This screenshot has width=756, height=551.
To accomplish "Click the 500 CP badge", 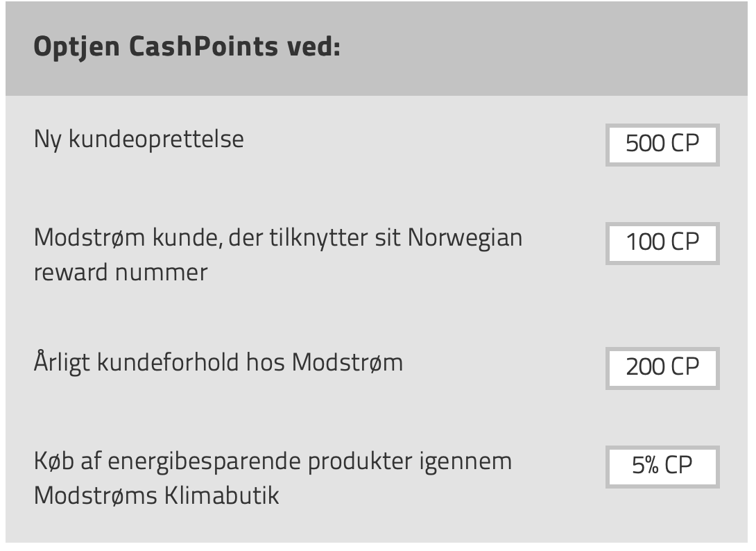I will (x=662, y=144).
